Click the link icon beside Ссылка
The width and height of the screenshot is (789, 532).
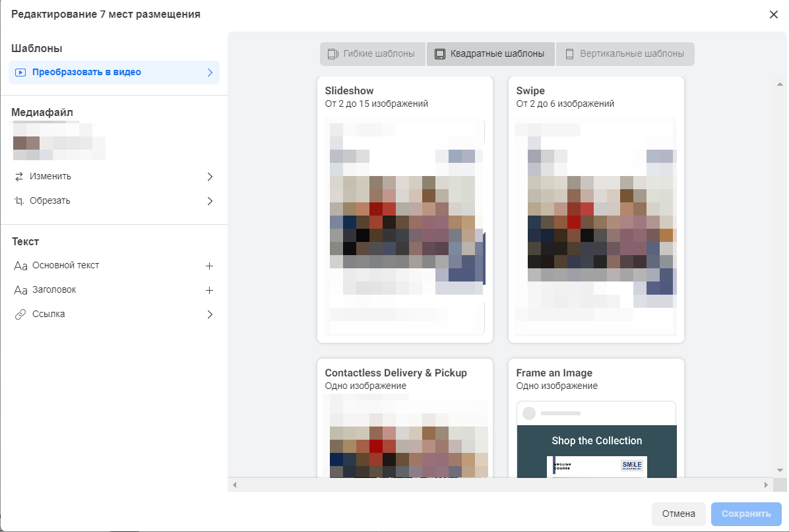click(19, 314)
